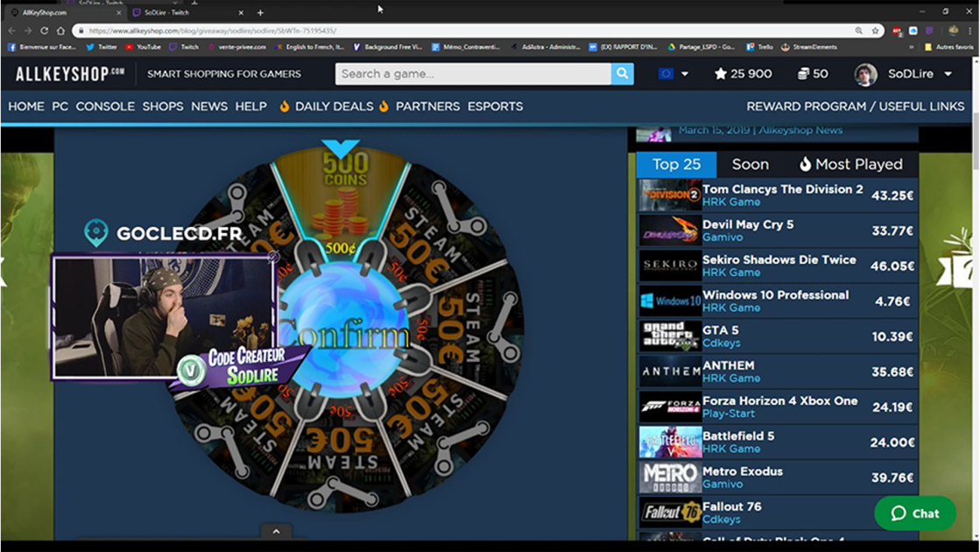Expand the SoDLire account dropdown
The image size is (980, 552).
(948, 74)
